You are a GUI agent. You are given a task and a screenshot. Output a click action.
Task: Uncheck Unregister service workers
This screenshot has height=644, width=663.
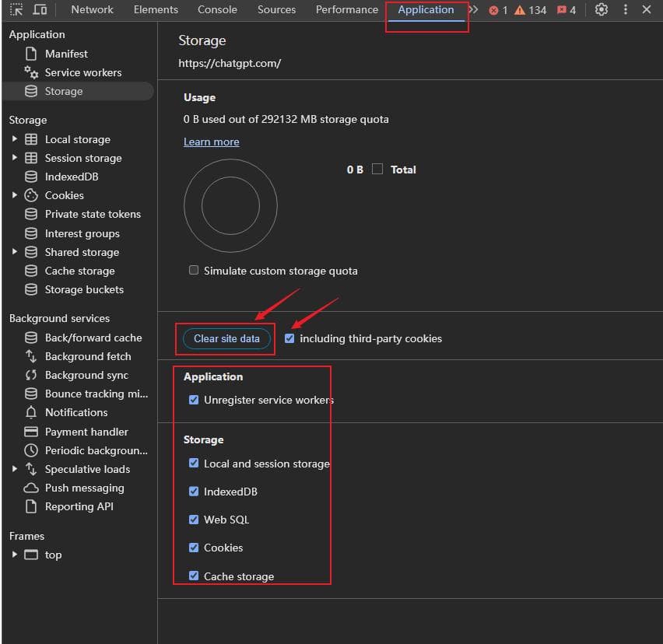(194, 400)
